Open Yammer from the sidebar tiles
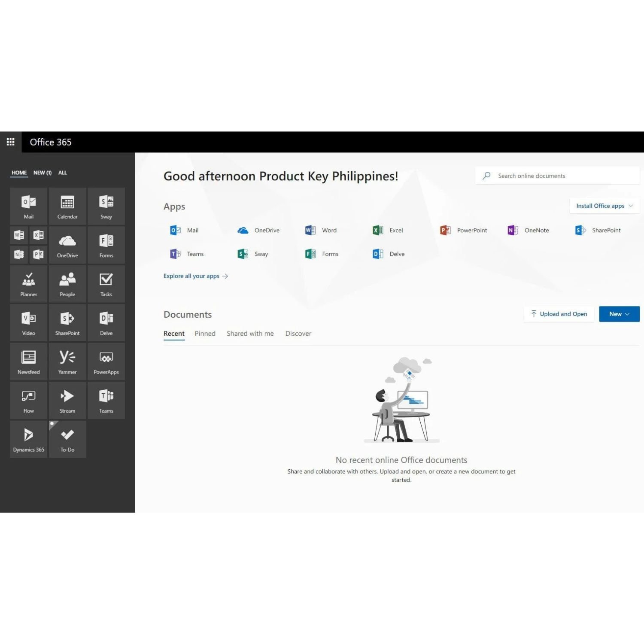The height and width of the screenshot is (644, 644). tap(67, 361)
